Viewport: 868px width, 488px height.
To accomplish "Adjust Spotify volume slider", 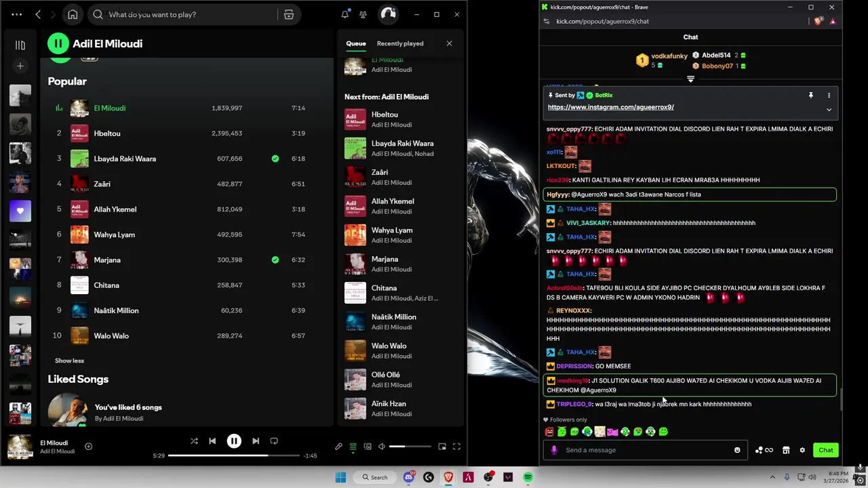I will coord(410,447).
